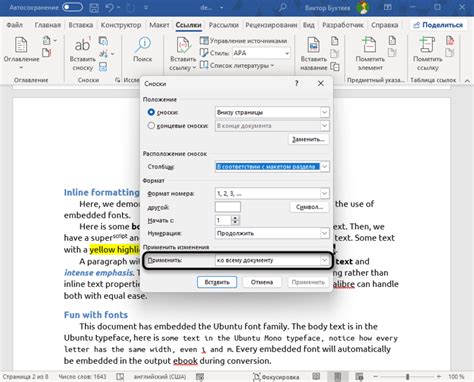Click the Заменить button

[x=308, y=139]
